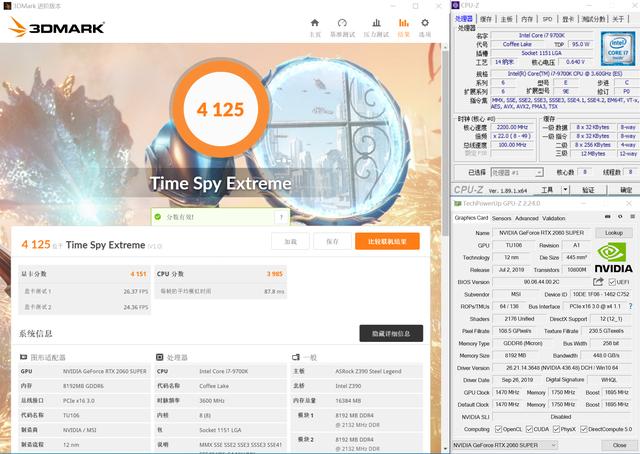Screen dimensions: 640x454
Task: Click the CPU-Z 确定 OK button
Action: pyautogui.click(x=626, y=190)
